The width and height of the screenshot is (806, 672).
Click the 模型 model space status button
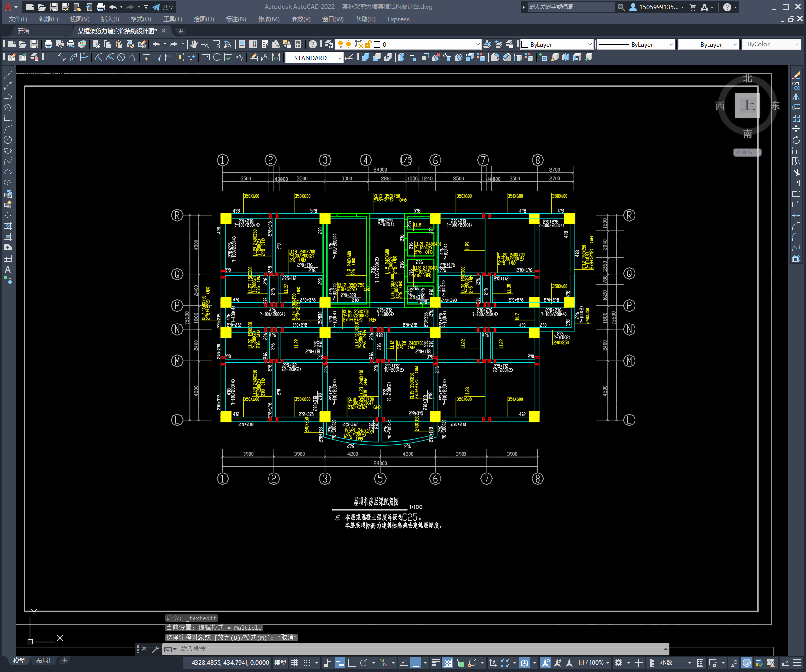(x=280, y=663)
